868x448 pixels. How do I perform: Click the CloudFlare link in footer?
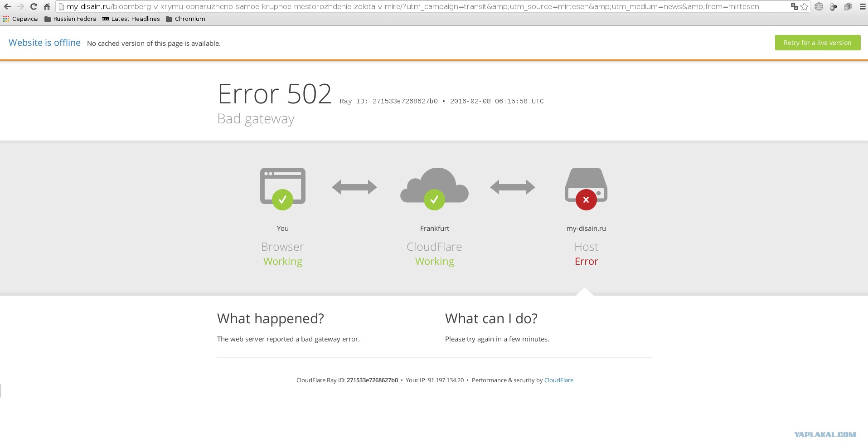558,380
